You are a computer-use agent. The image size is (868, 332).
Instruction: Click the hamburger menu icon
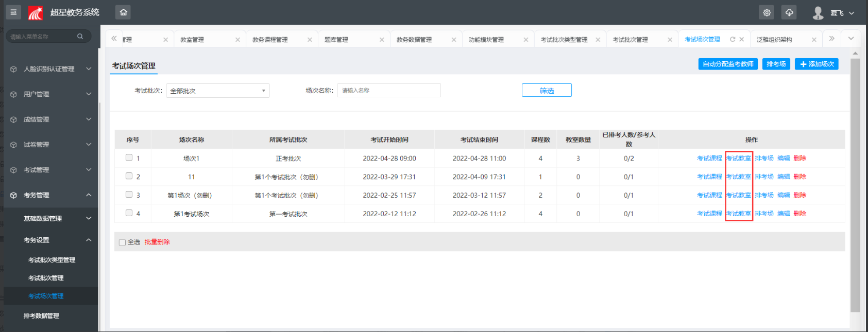13,12
